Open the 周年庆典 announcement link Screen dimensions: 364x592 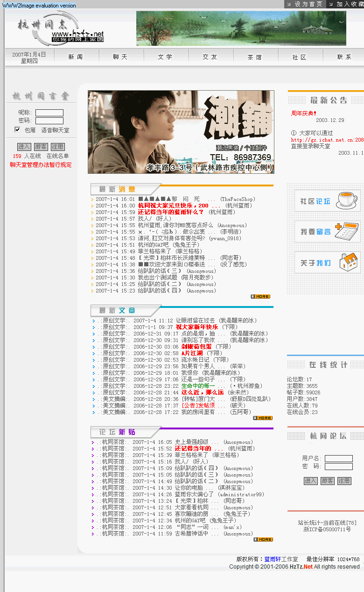(304, 113)
